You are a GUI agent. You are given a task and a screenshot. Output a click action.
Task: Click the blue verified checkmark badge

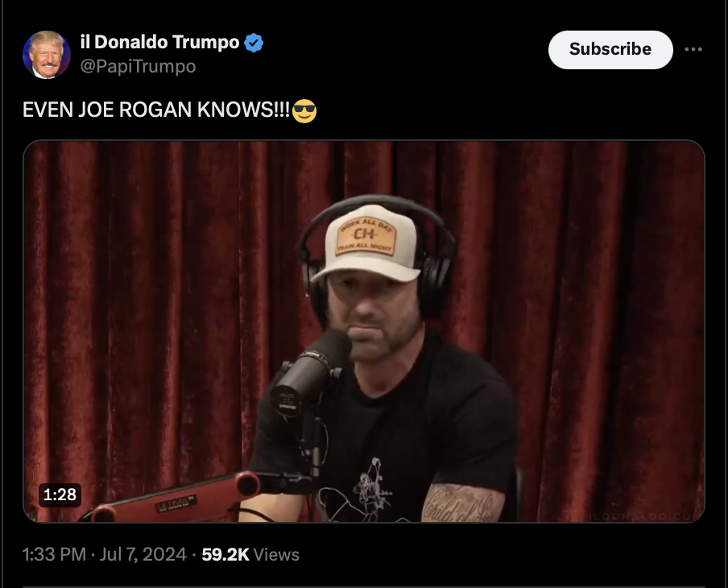[x=254, y=43]
